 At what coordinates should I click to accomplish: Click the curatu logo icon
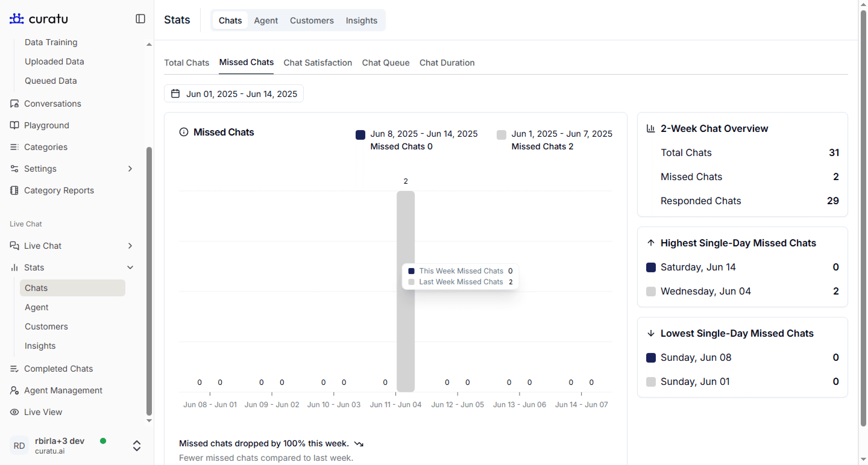click(x=17, y=18)
